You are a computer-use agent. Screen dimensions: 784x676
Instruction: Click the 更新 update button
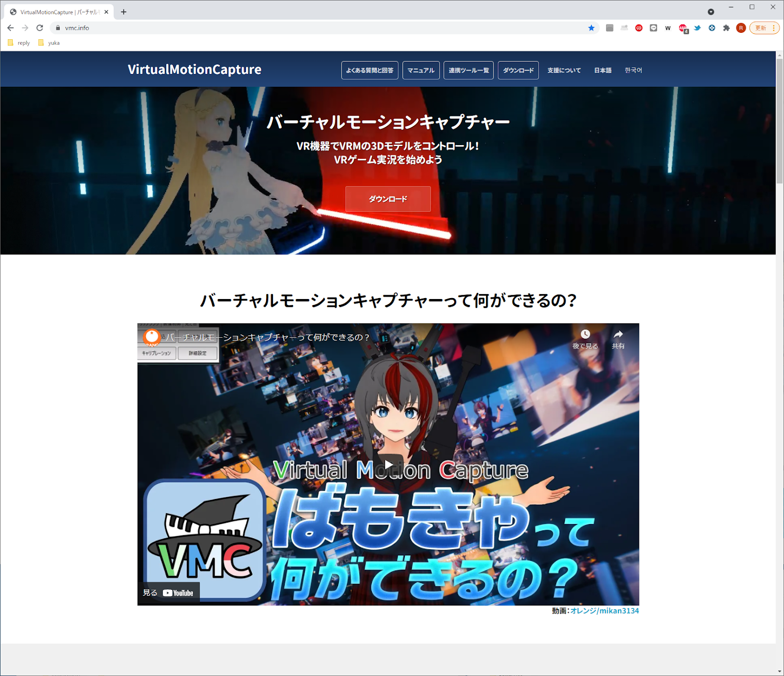760,28
